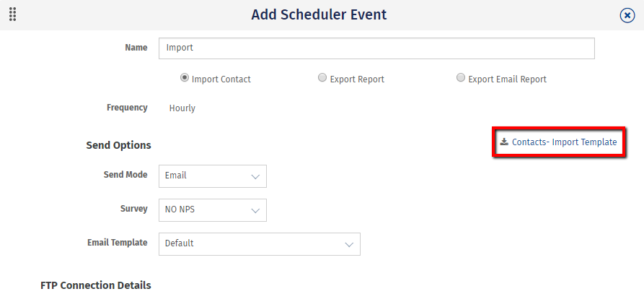Select the Export Email Report radio
This screenshot has width=644, height=294.
pyautogui.click(x=461, y=78)
